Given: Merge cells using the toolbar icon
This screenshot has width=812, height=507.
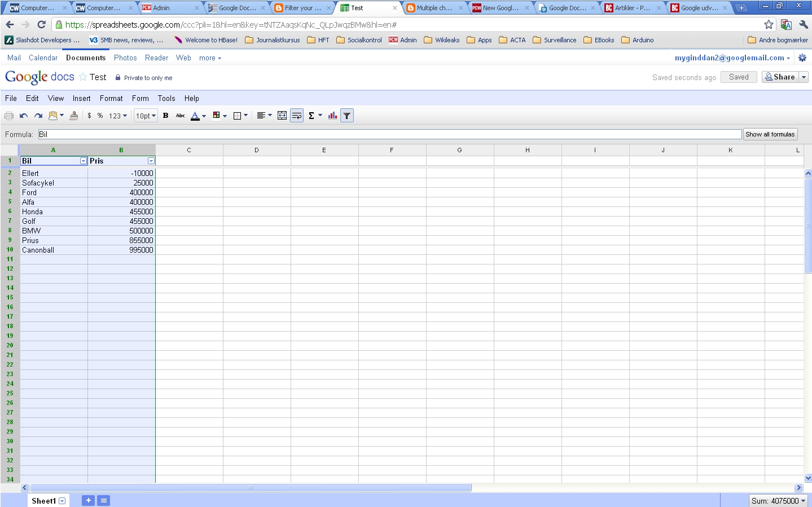Looking at the screenshot, I should tap(282, 116).
